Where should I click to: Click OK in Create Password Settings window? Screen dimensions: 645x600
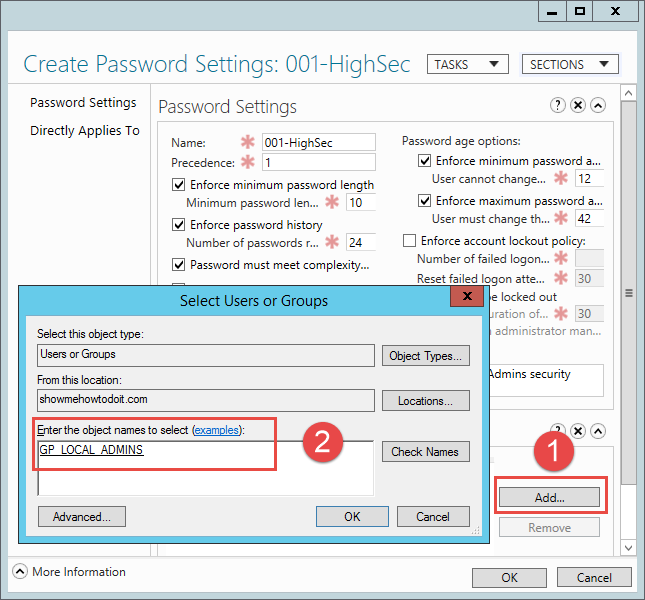point(509,577)
